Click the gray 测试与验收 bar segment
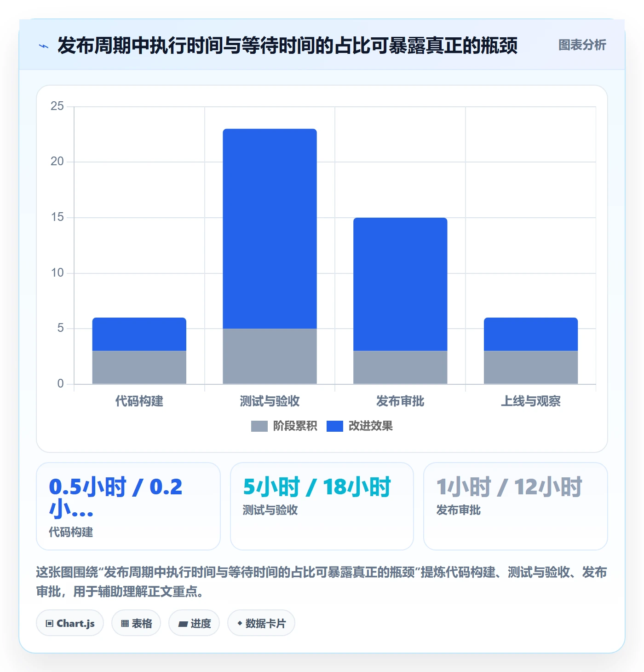The image size is (644, 672). pos(270,356)
